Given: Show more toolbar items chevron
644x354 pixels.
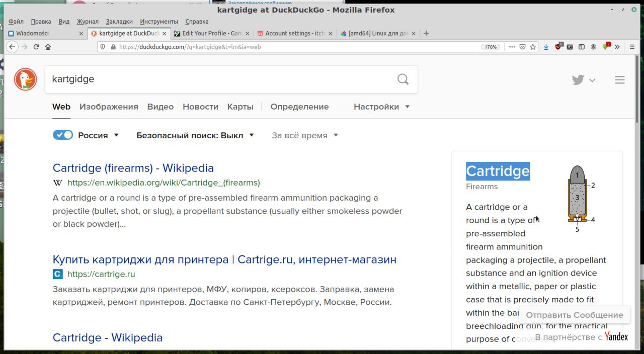Looking at the screenshot, I should [x=617, y=47].
